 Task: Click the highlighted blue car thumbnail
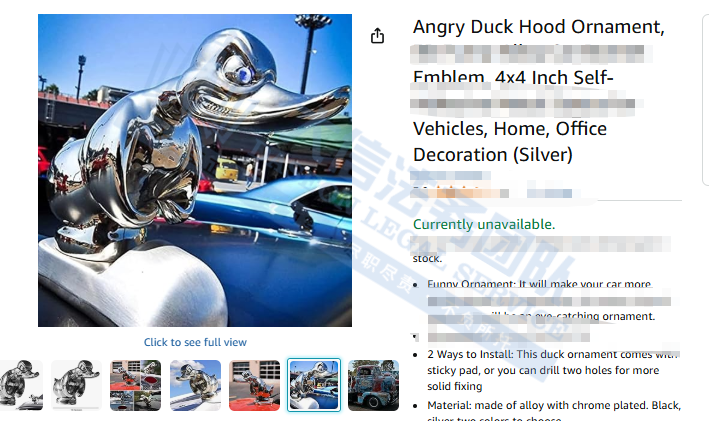[314, 385]
